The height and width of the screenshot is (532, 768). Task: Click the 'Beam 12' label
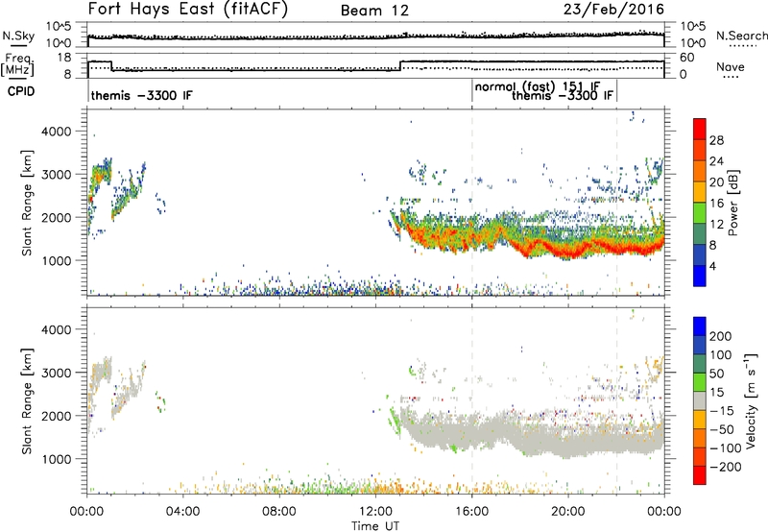tap(374, 11)
